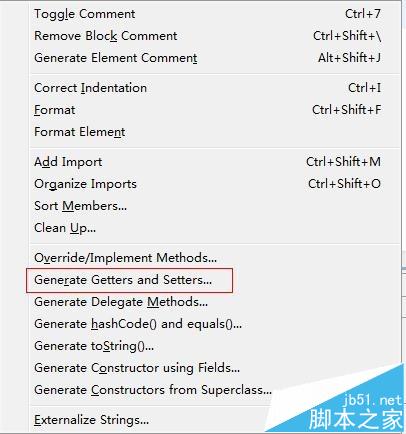406x434 pixels.
Task: Select Add Import option
Action: click(215, 162)
